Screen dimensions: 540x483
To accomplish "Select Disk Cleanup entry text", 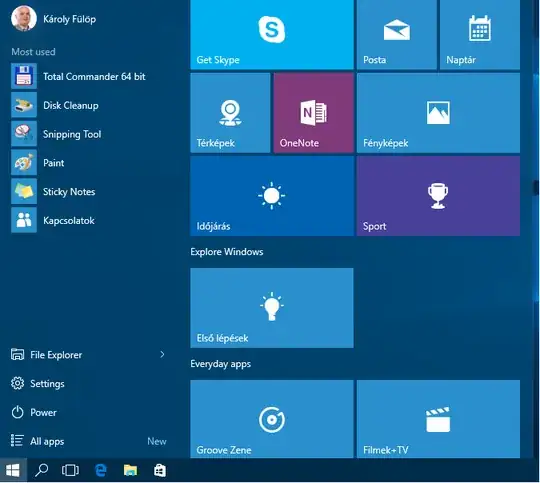I will pyautogui.click(x=71, y=105).
